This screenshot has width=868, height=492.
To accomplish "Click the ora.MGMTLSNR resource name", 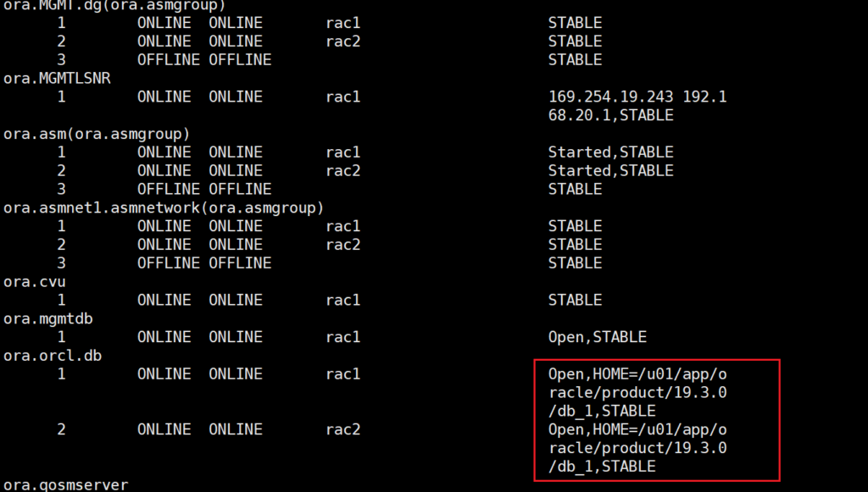I will 57,79.
